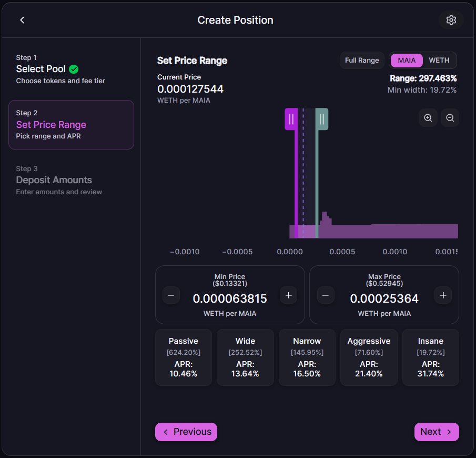
Task: Click the Range: 297.463% label
Action: tap(423, 78)
